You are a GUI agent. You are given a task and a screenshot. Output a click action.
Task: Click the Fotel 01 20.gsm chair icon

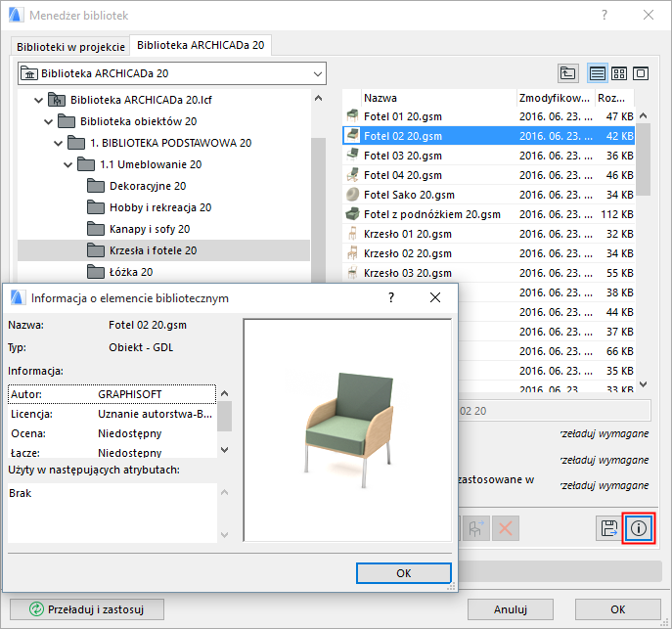pos(352,116)
